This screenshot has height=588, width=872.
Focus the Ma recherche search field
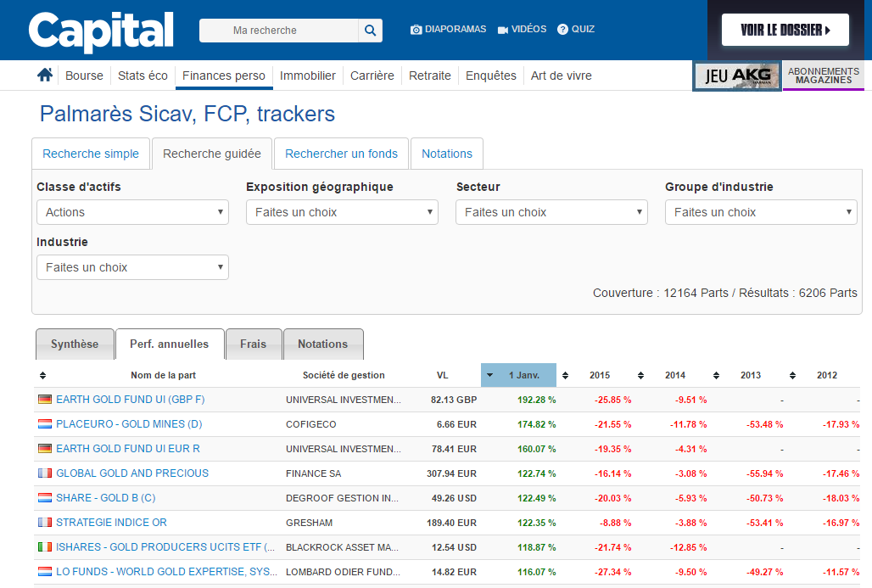pyautogui.click(x=278, y=30)
